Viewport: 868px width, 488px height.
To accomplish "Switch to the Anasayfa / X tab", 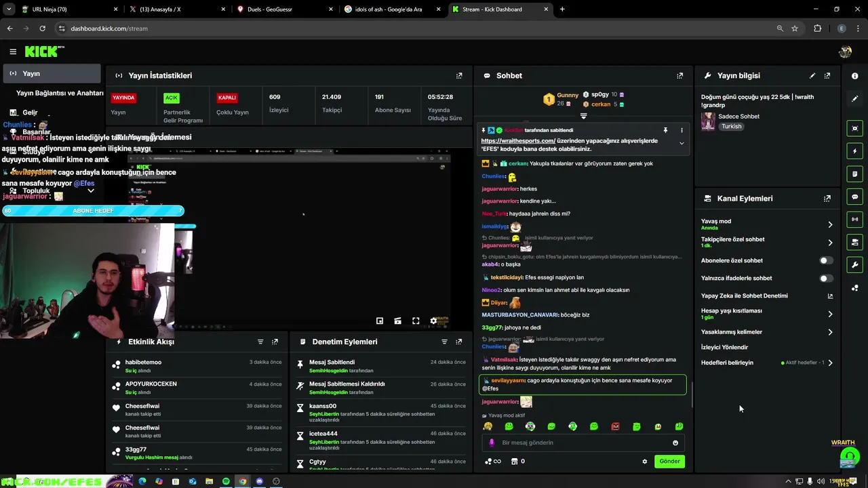I will (176, 9).
